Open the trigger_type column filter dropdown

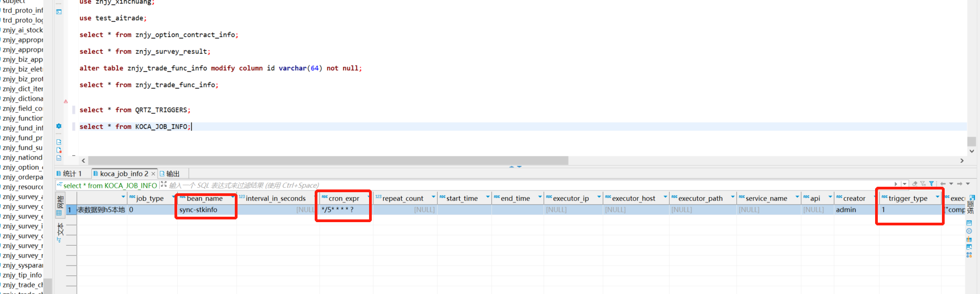coord(937,197)
